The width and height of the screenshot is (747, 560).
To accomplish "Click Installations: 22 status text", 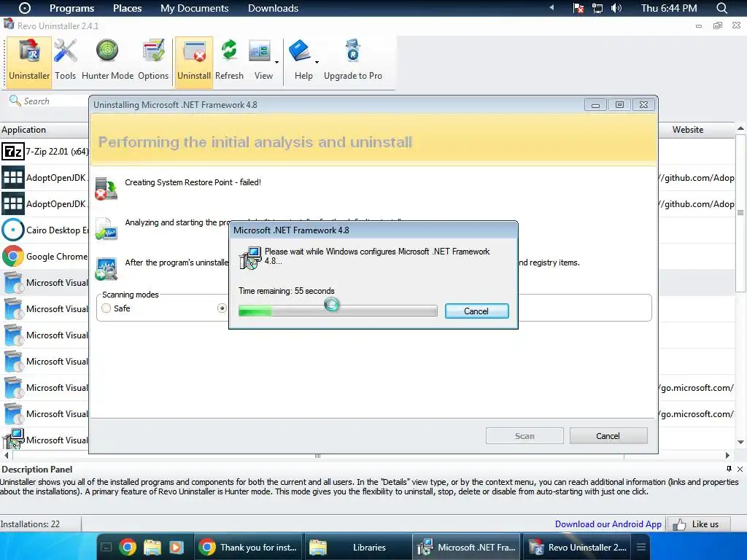I will pos(30,524).
